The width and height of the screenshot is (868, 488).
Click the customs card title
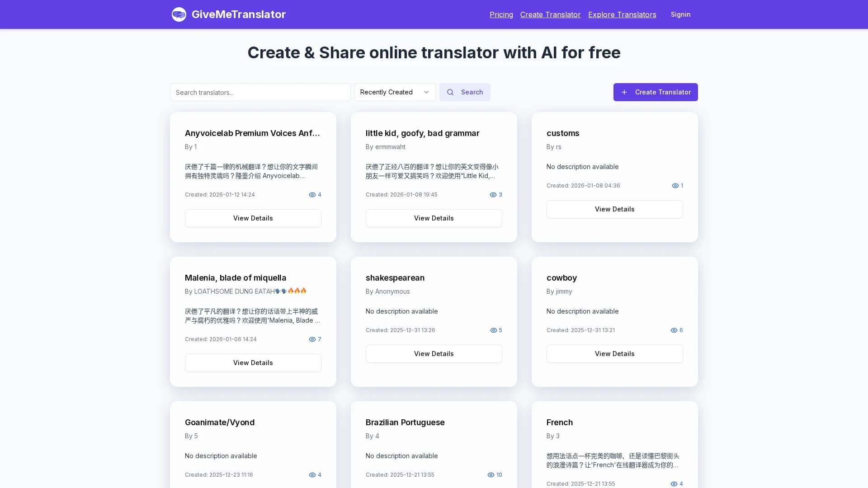(x=563, y=133)
